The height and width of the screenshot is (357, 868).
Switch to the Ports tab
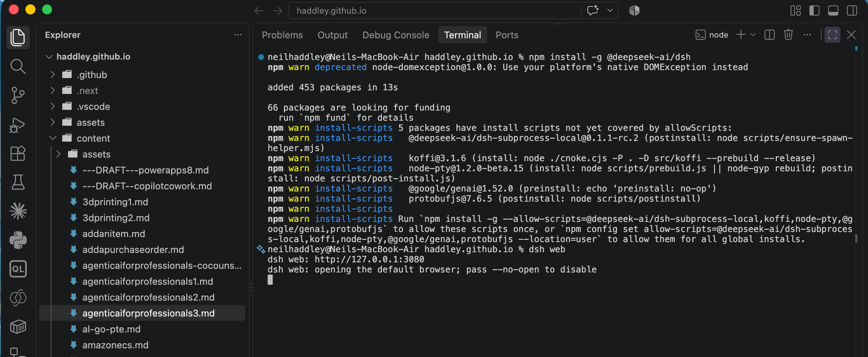click(x=507, y=35)
